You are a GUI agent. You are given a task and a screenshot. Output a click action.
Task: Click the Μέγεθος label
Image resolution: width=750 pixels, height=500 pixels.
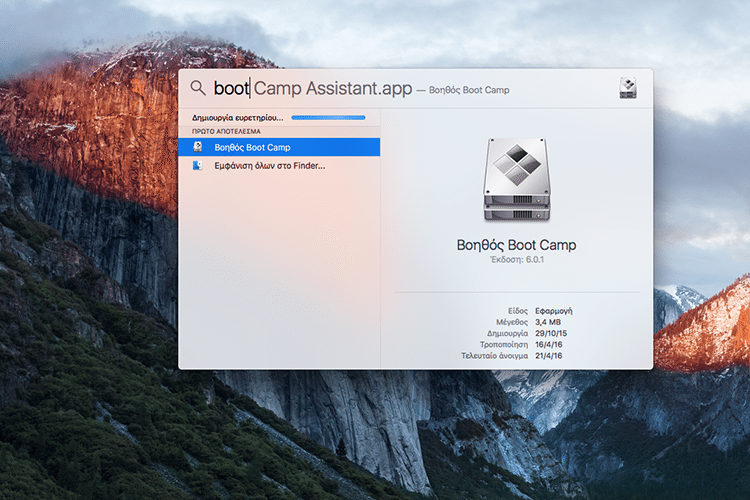click(512, 322)
